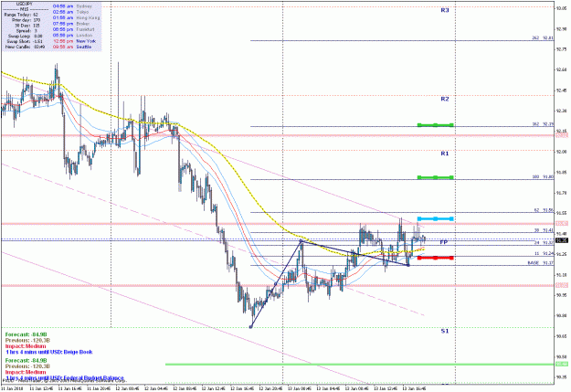Viewport: 571px width, 392px height.
Task: Click the 11 Jan 2010 date on time axis
Action: 11,388
